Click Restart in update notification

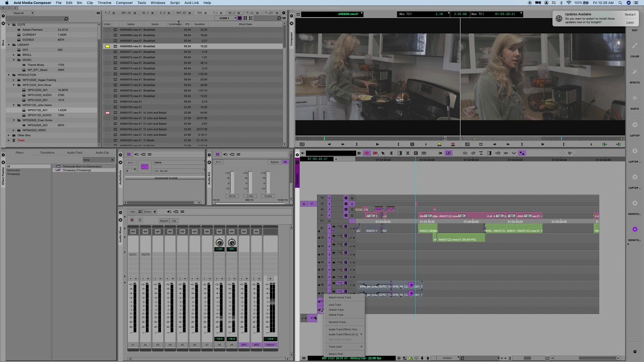coord(630,15)
